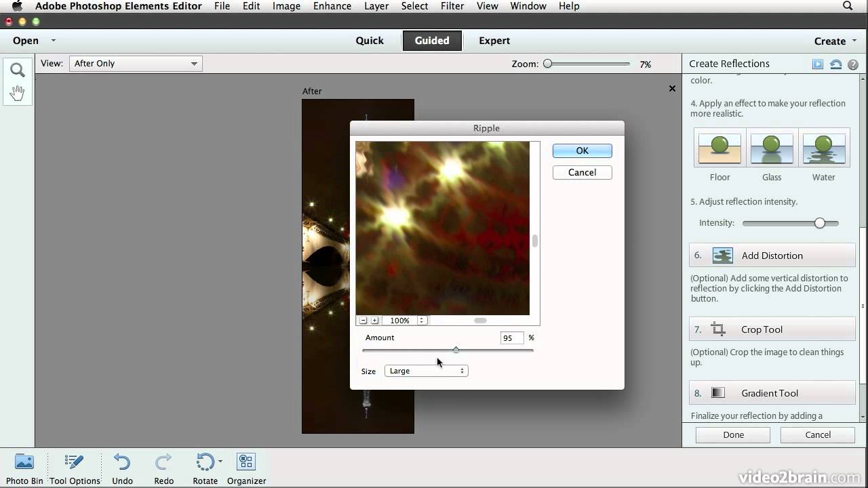
Task: Zoom out the Ripple preview (minus)
Action: click(x=363, y=321)
